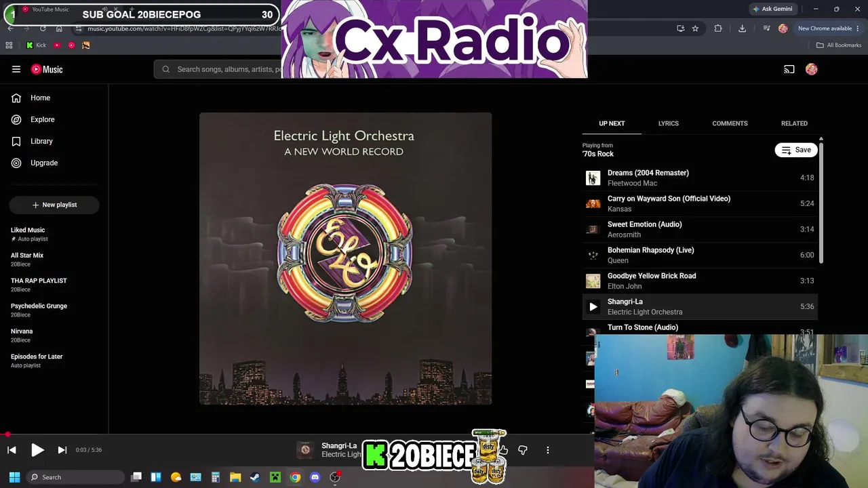Image resolution: width=868 pixels, height=488 pixels.
Task: Play Goodbye Yellow Brick Road from queue
Action: pos(699,281)
